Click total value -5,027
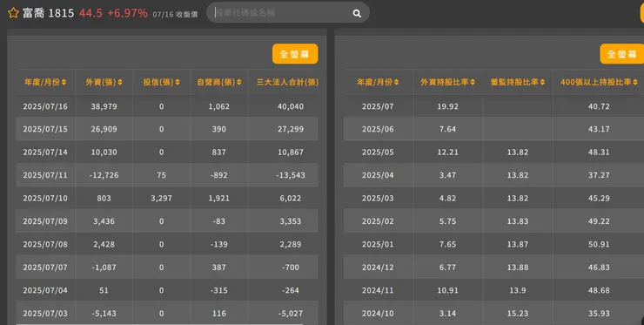Image resolution: width=644 pixels, height=325 pixels. pyautogui.click(x=291, y=314)
